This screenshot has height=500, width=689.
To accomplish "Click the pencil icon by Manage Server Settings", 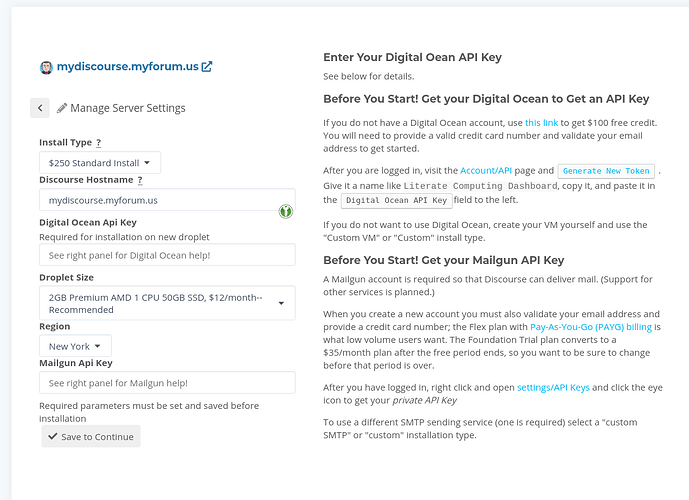I will [62, 108].
